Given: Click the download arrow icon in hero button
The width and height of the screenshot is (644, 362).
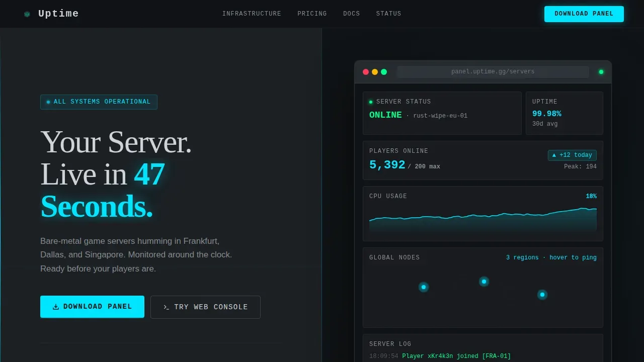Looking at the screenshot, I should tap(56, 307).
